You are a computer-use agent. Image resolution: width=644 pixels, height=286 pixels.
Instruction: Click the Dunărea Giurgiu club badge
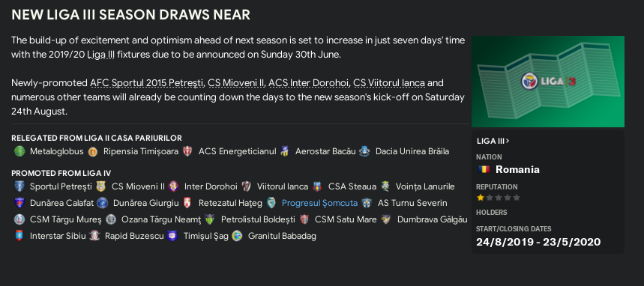[102, 203]
